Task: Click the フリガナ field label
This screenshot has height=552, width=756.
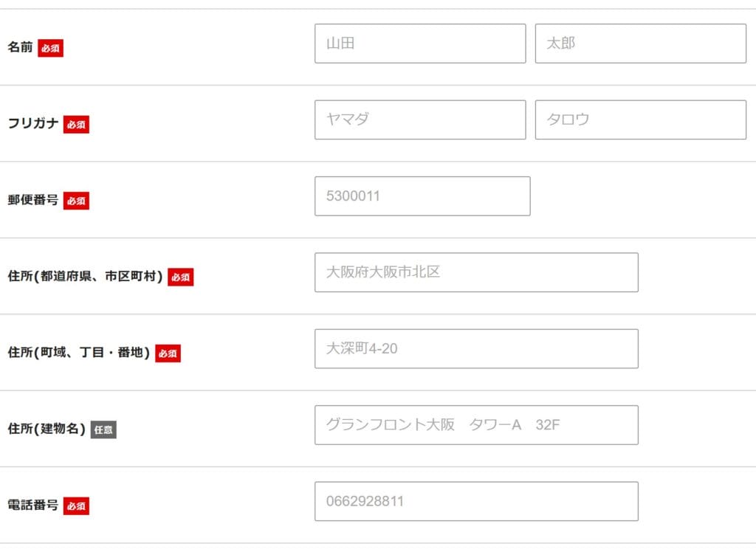Action: click(32, 123)
